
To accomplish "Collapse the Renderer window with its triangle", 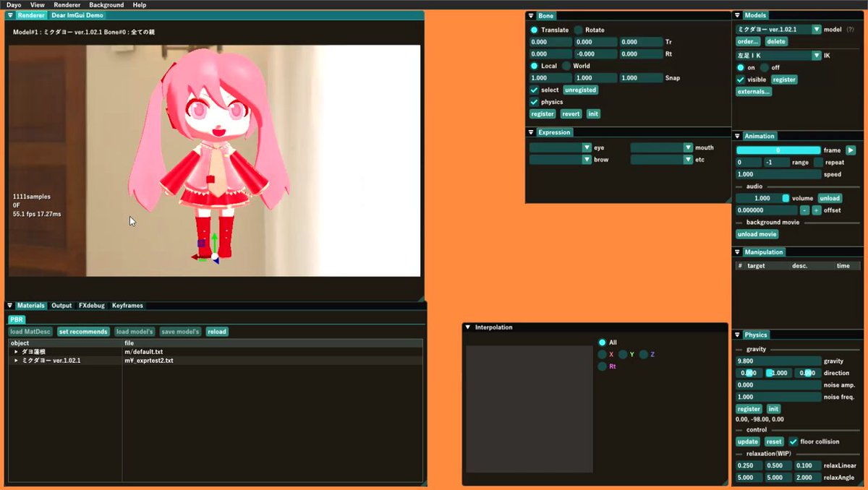I will [10, 15].
